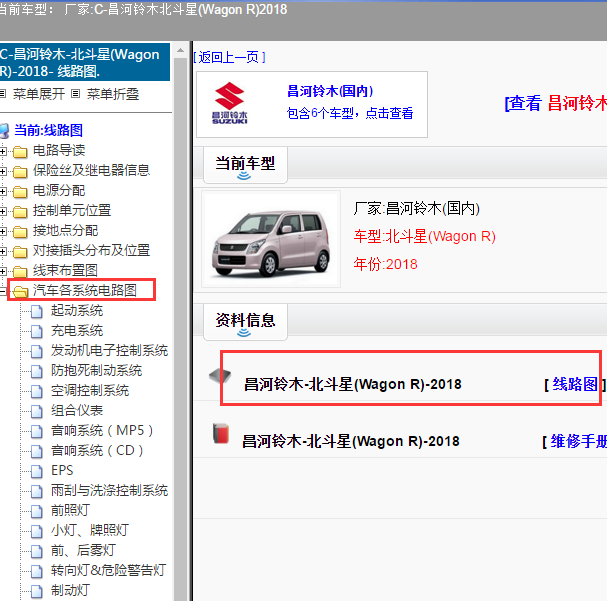Click the 当前:线路图 tree root
607x601 pixels.
(48, 130)
